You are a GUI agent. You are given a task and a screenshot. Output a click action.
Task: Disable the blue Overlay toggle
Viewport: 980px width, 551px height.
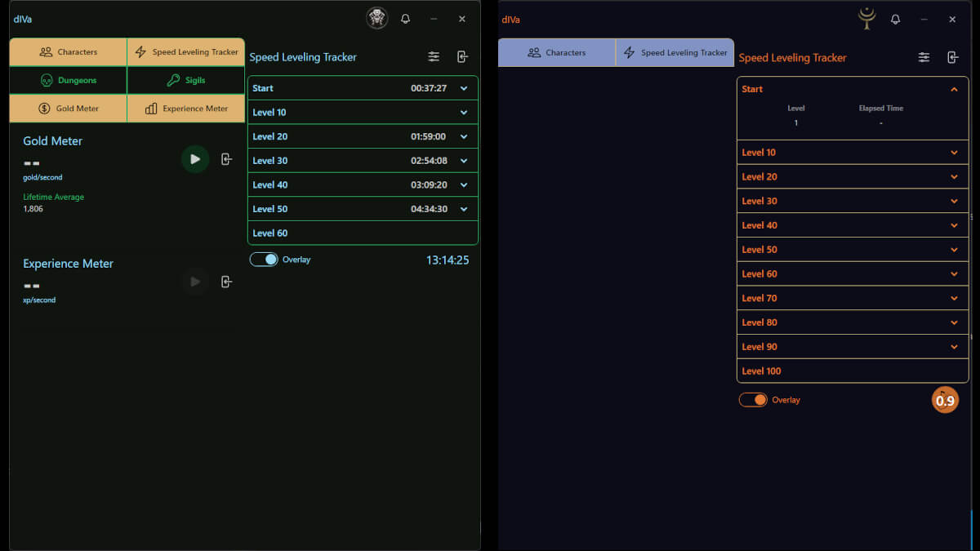(264, 260)
